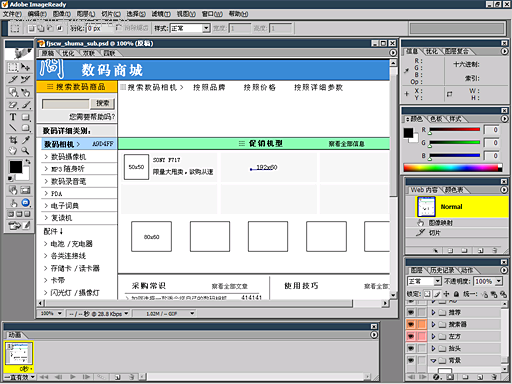
Task: Click the red R color slider
Action: point(455,129)
